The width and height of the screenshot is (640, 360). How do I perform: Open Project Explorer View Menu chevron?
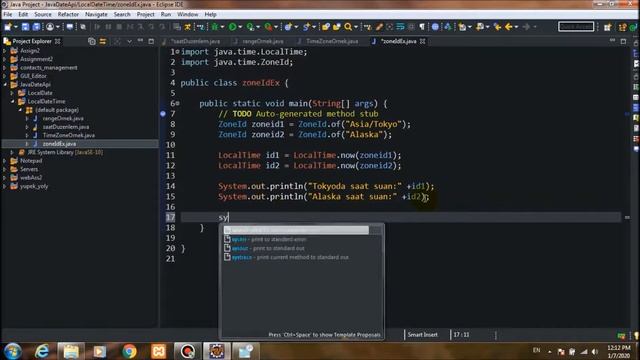[129, 41]
